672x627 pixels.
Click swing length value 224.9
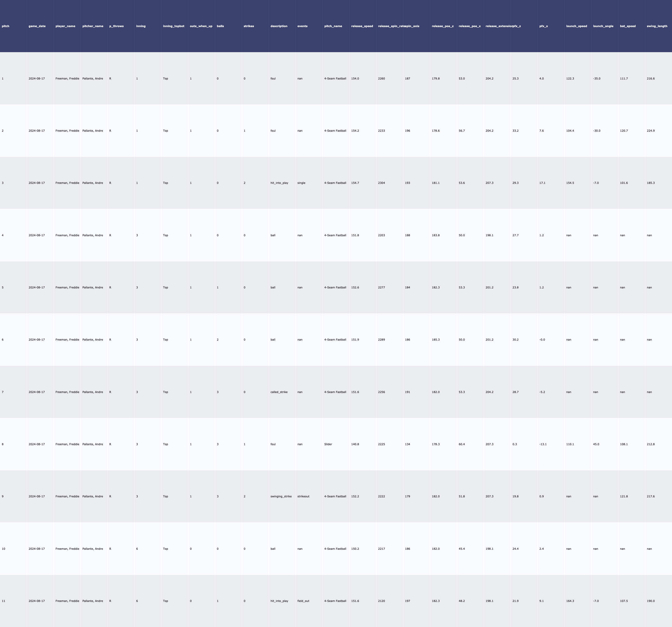[651, 131]
